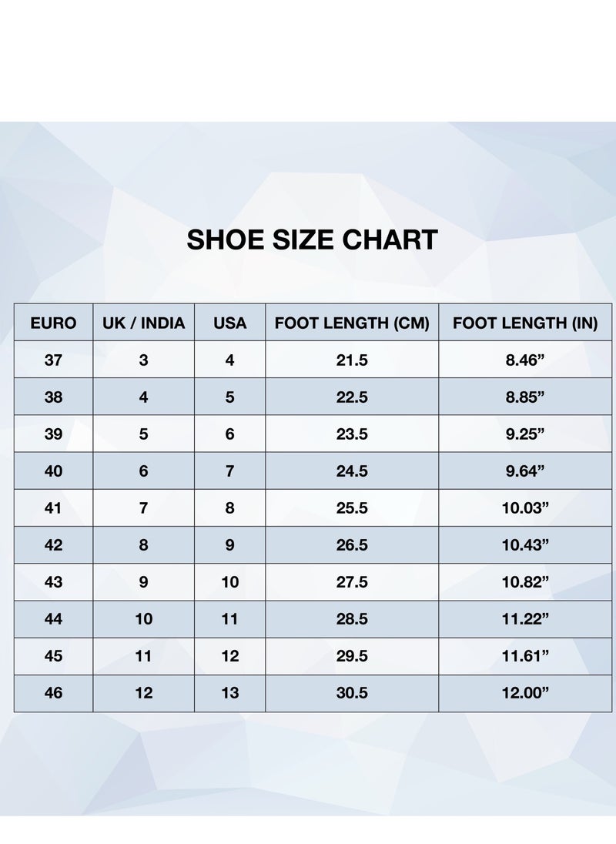Image resolution: width=616 pixels, height=844 pixels.
Task: Click the 8.85” foot length cell
Action: pos(525,397)
